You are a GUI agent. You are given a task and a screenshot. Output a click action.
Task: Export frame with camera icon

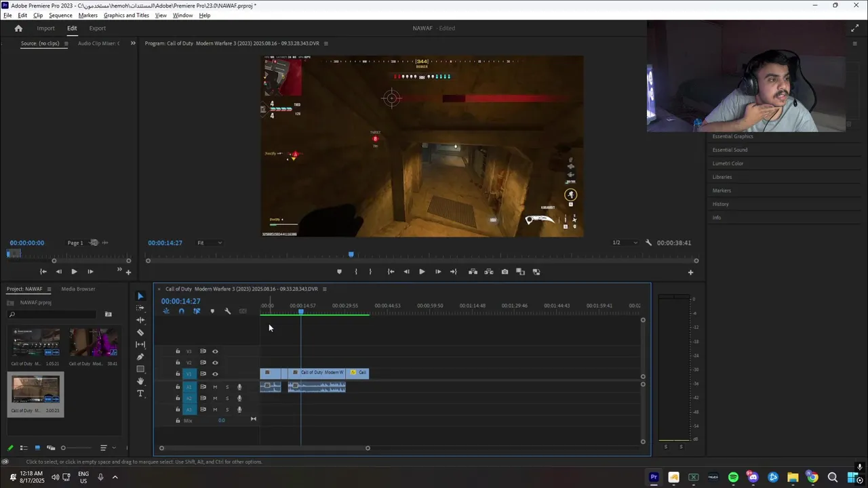tap(505, 272)
